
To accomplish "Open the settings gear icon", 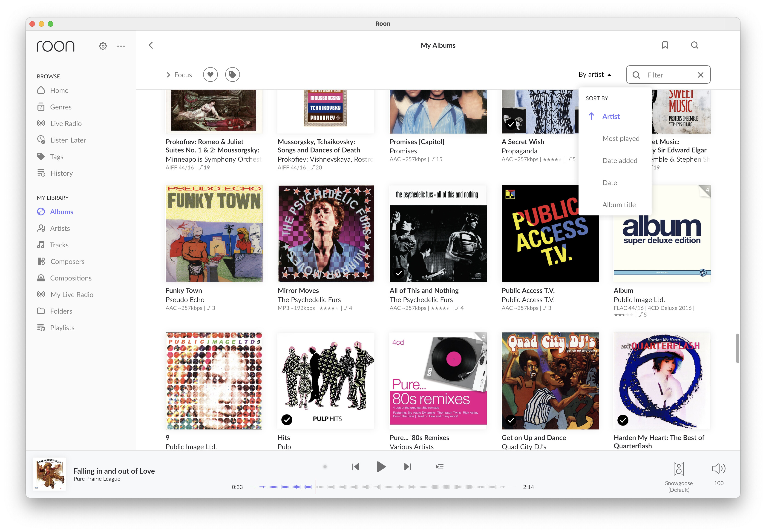I will 103,46.
